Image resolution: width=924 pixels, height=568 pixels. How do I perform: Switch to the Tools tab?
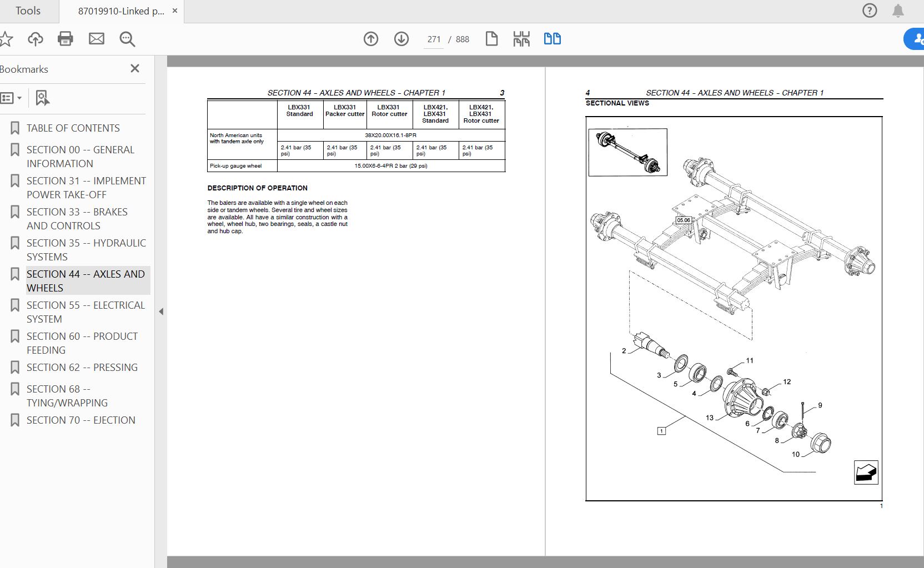point(28,11)
